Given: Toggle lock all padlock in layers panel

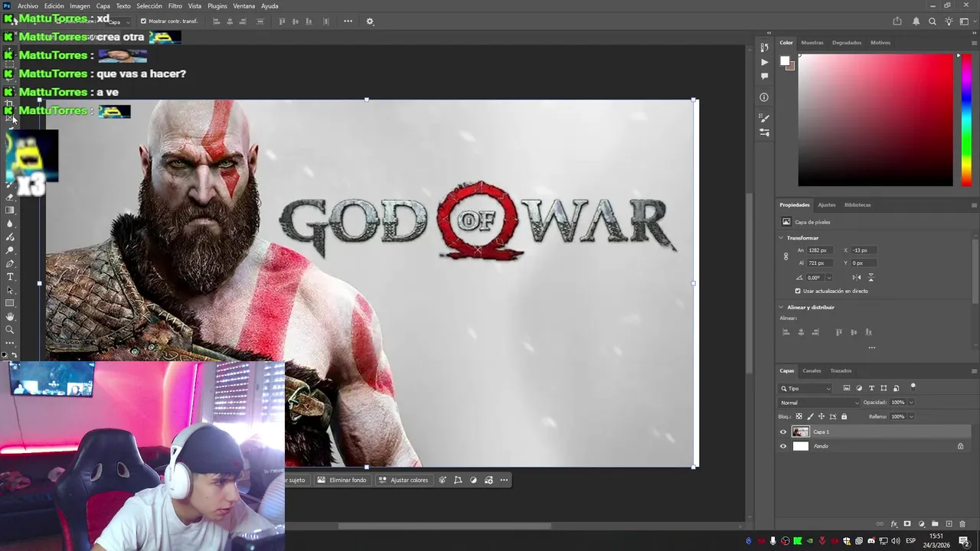Looking at the screenshot, I should click(844, 417).
